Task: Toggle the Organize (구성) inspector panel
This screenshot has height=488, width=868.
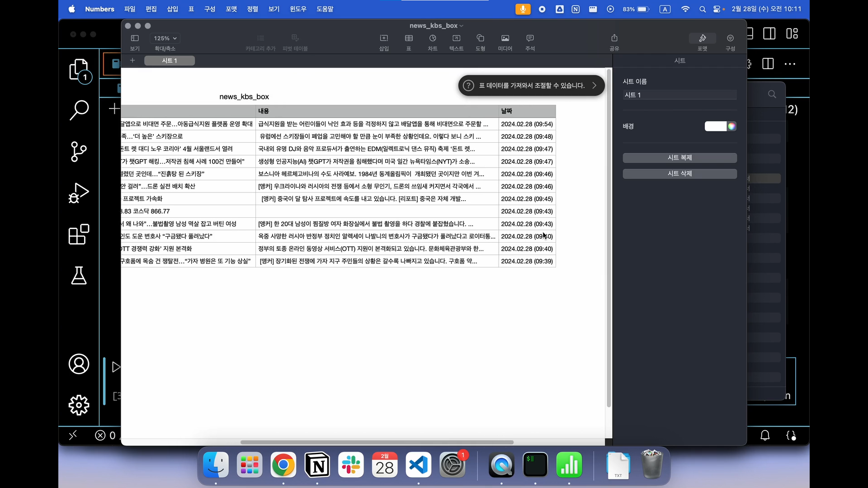Action: (x=730, y=38)
